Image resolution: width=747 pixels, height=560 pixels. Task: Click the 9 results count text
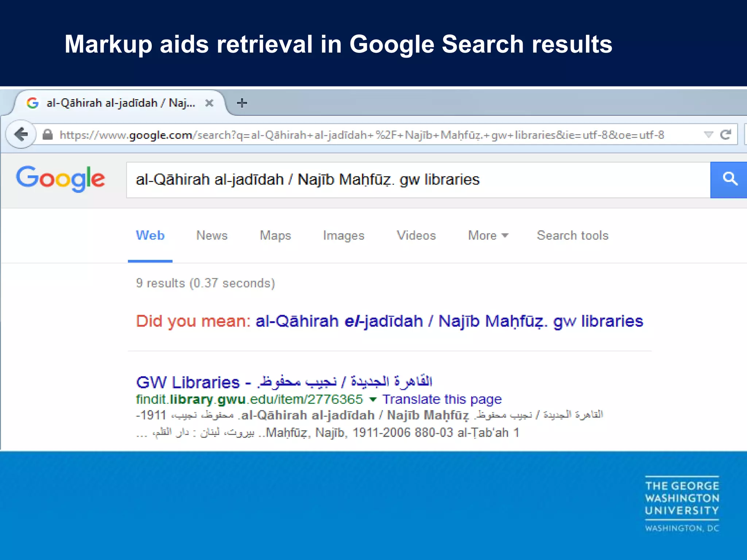[205, 283]
